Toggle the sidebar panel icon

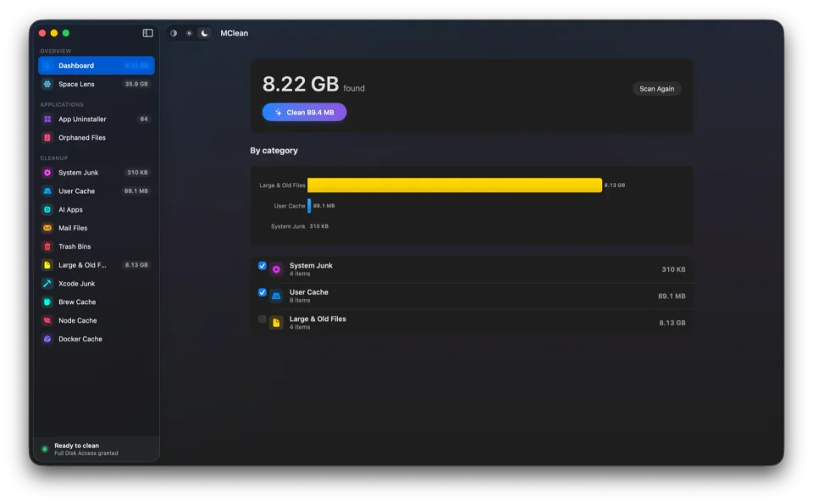147,33
